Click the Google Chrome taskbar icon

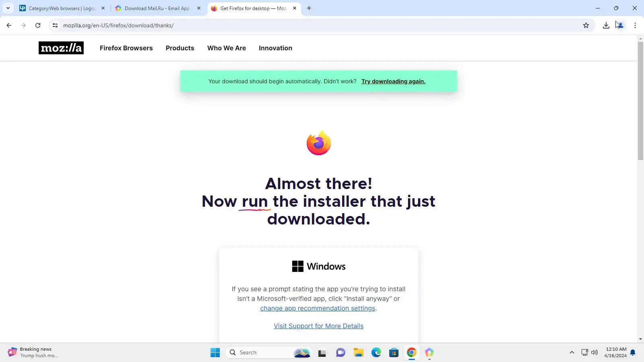(411, 353)
